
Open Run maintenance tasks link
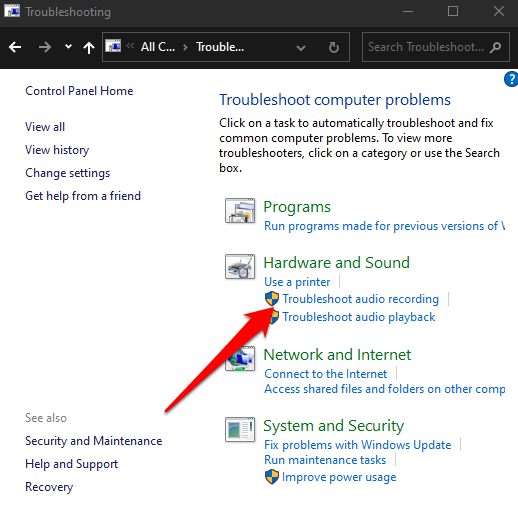(325, 460)
